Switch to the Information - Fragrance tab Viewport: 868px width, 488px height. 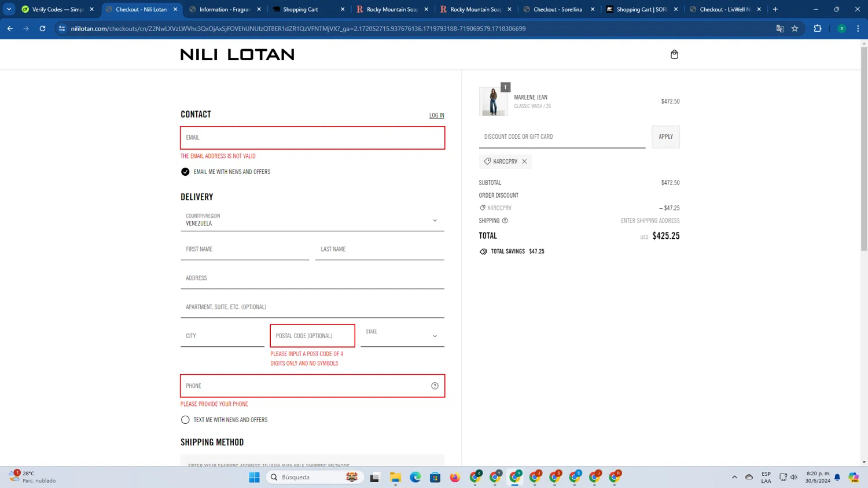pyautogui.click(x=225, y=9)
